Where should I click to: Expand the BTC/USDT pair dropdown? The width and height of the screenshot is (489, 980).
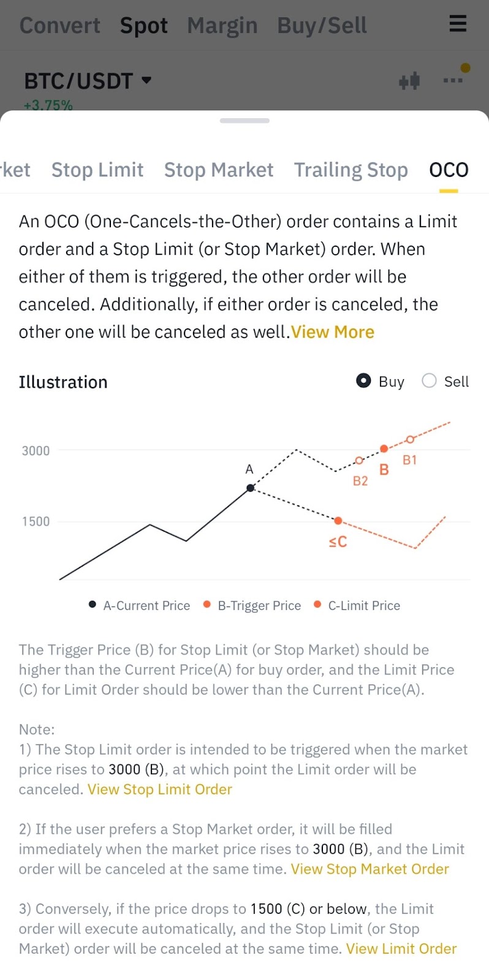pos(146,80)
